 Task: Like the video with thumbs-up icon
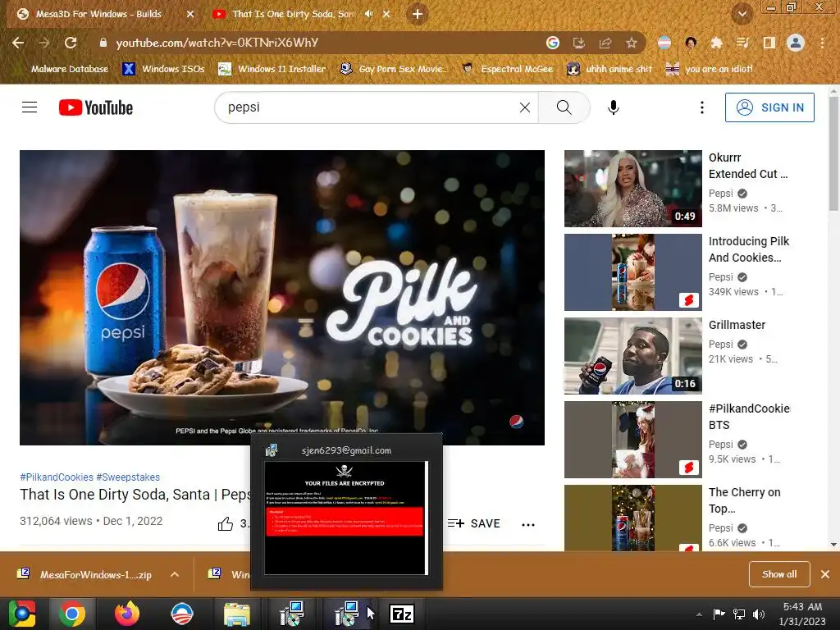click(x=226, y=524)
